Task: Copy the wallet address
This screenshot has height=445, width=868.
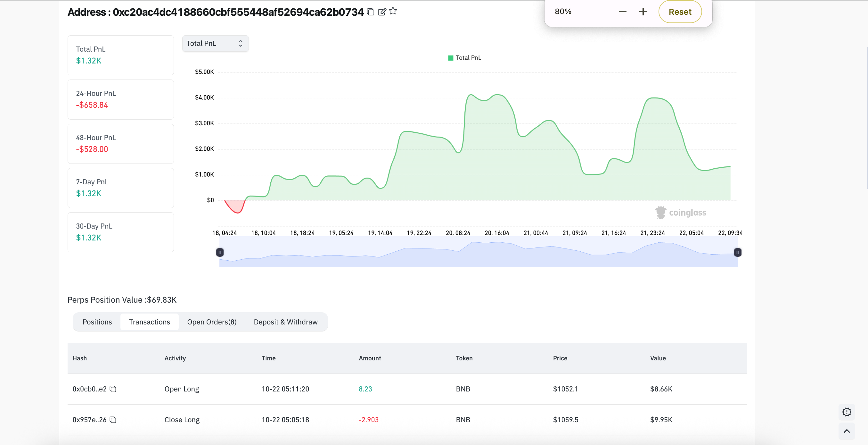Action: tap(371, 12)
